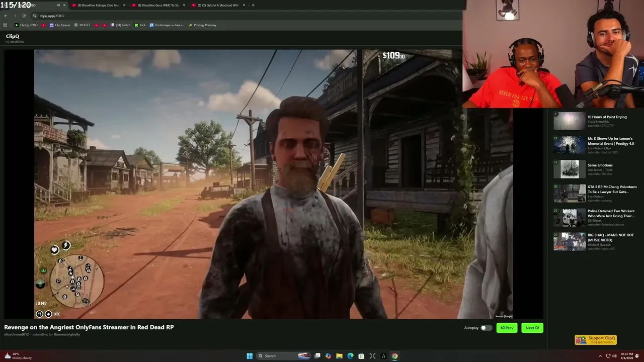Open File Explorer from the taskbar
The image size is (644, 362).
339,356
